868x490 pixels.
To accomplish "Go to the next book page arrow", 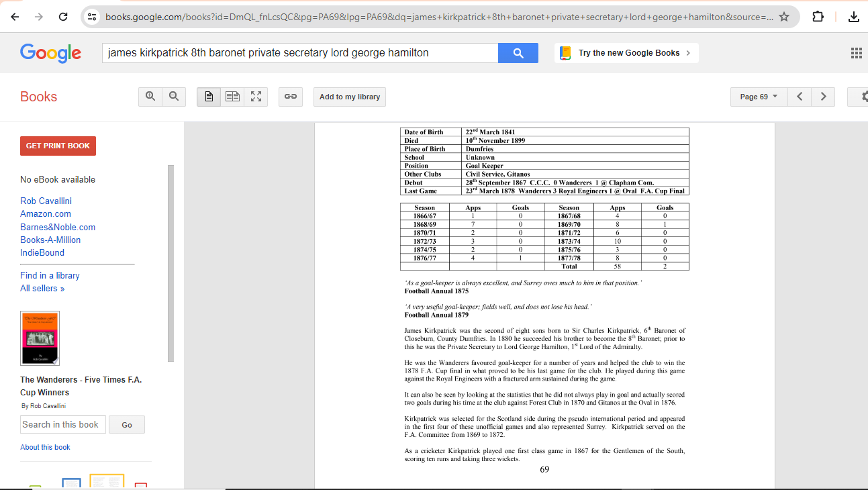I will click(x=824, y=97).
